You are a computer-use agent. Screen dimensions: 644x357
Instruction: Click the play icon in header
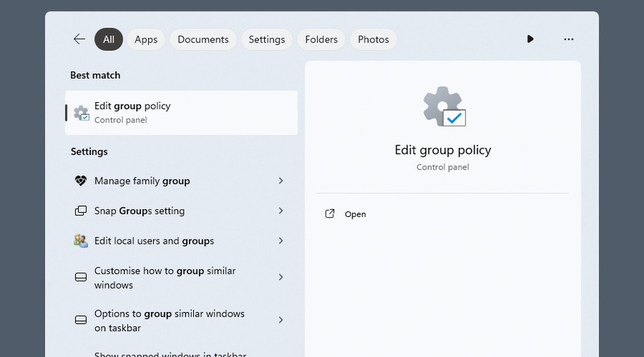pyautogui.click(x=530, y=39)
